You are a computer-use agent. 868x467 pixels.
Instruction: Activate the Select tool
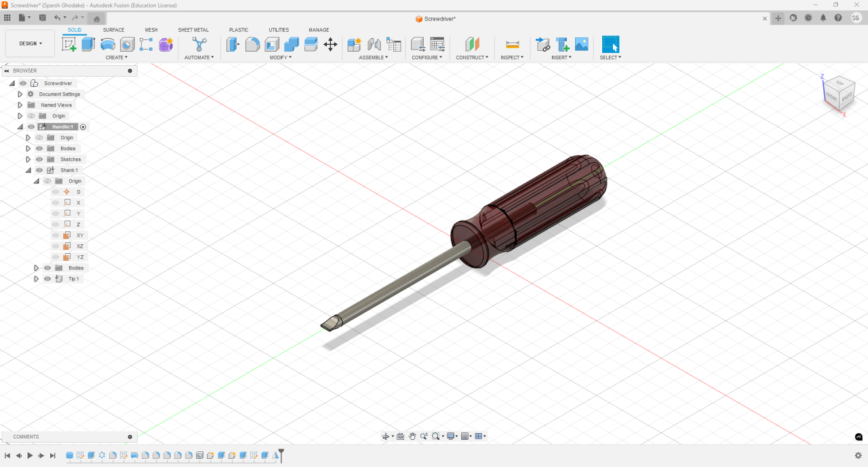[x=610, y=44]
